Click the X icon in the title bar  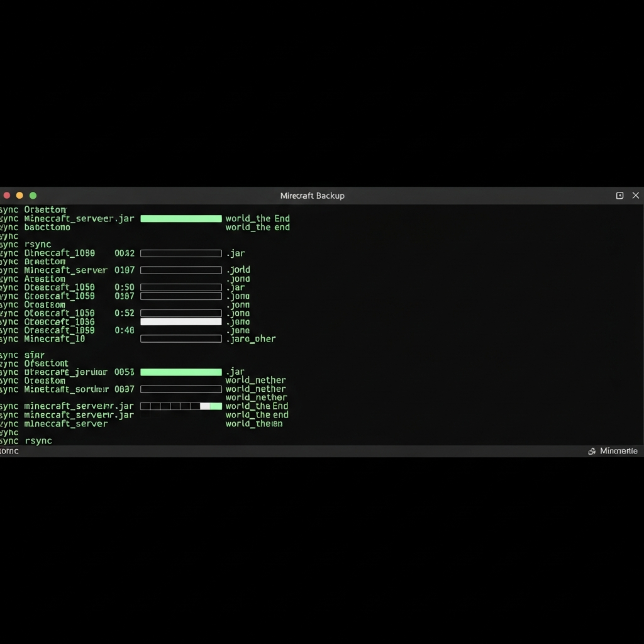[x=636, y=196]
